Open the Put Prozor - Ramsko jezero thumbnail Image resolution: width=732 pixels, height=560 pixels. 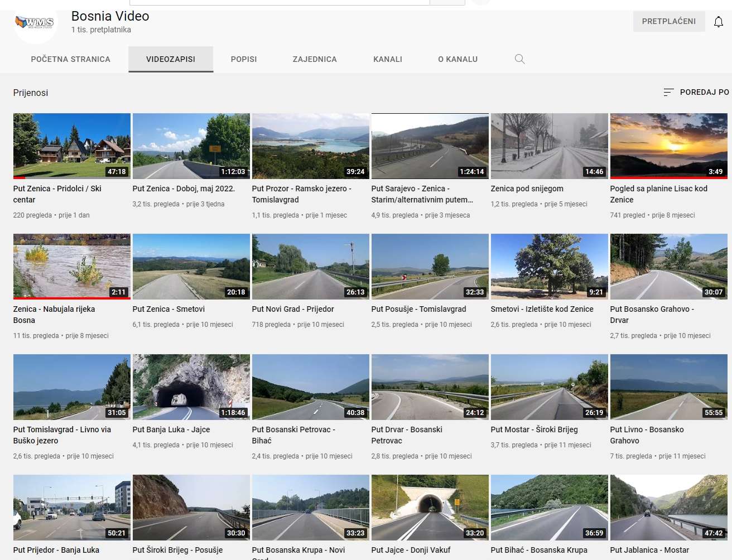coord(311,146)
